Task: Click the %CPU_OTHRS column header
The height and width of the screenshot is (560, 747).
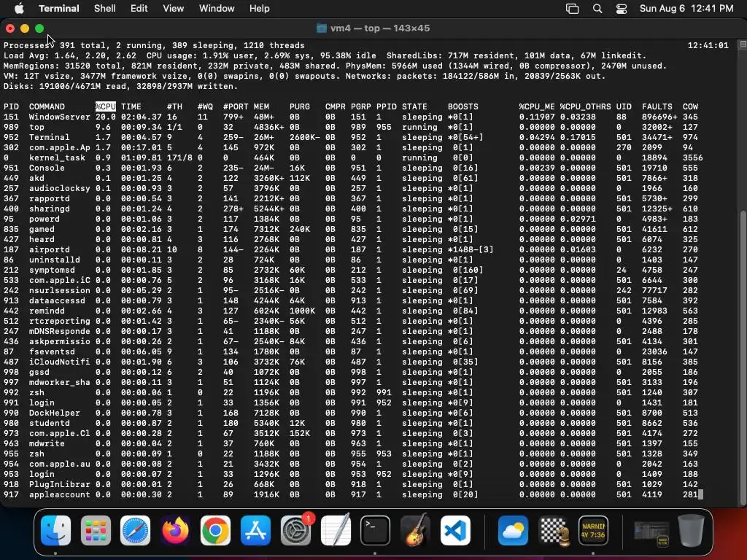Action: click(585, 106)
